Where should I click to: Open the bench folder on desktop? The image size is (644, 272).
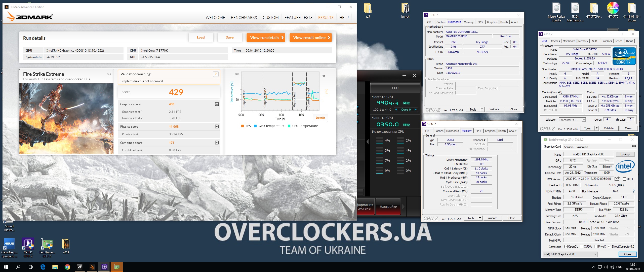point(405,11)
